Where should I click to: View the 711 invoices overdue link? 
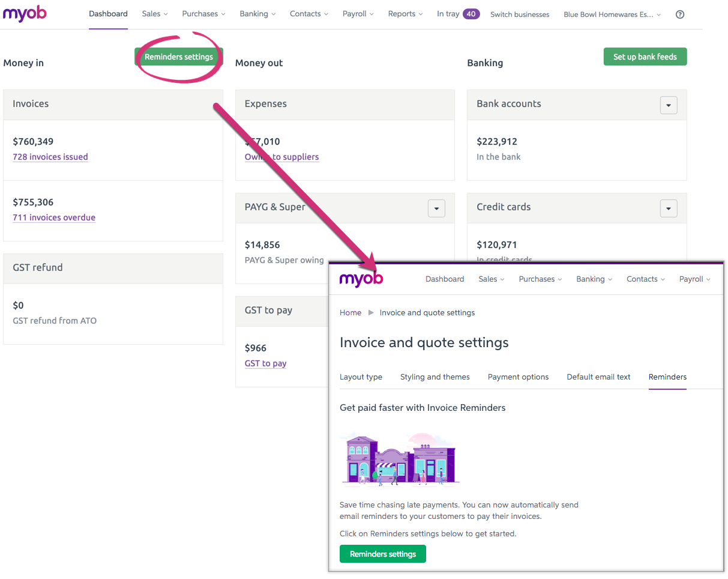click(54, 217)
